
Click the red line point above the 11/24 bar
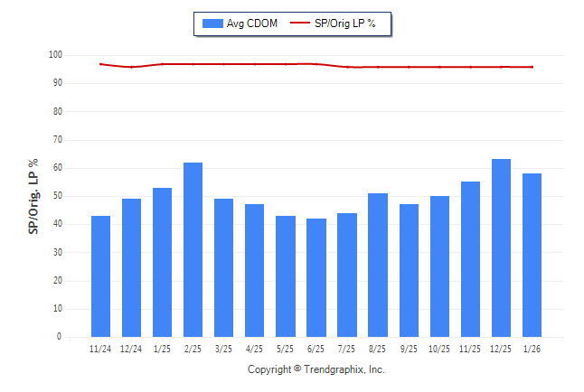tap(101, 64)
